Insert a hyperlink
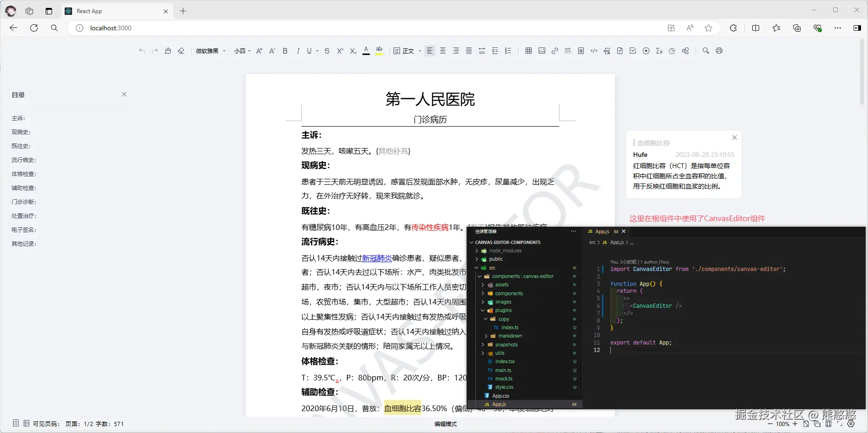The width and height of the screenshot is (868, 433). 554,51
